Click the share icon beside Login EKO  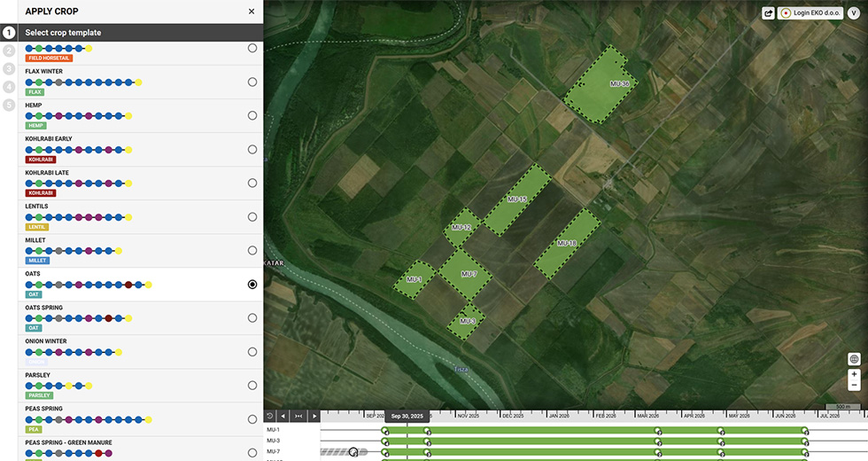769,13
